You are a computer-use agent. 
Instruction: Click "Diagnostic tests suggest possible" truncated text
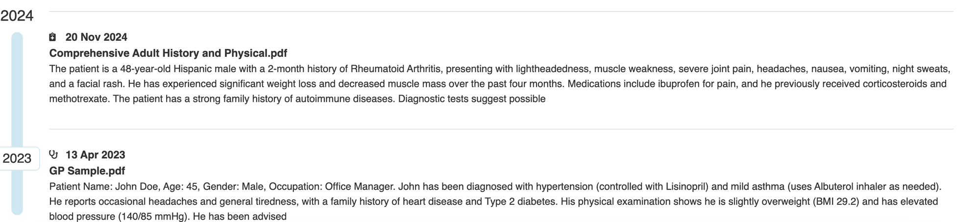pyautogui.click(x=472, y=99)
